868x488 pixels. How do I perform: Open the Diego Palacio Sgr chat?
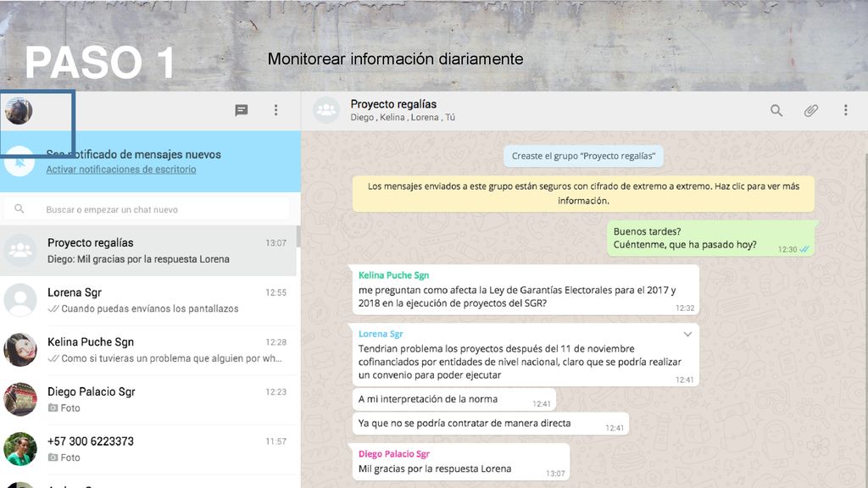click(x=148, y=400)
